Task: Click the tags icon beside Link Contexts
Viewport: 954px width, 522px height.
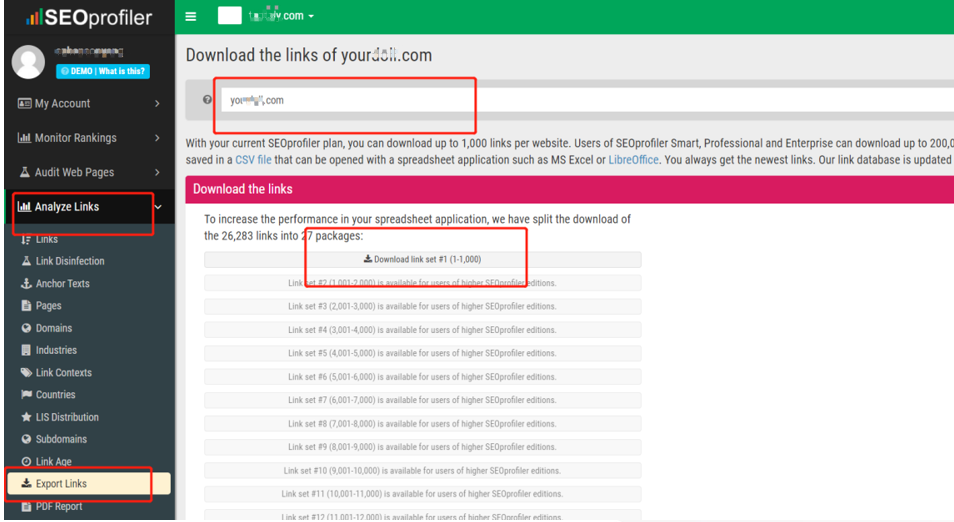Action: [x=26, y=372]
